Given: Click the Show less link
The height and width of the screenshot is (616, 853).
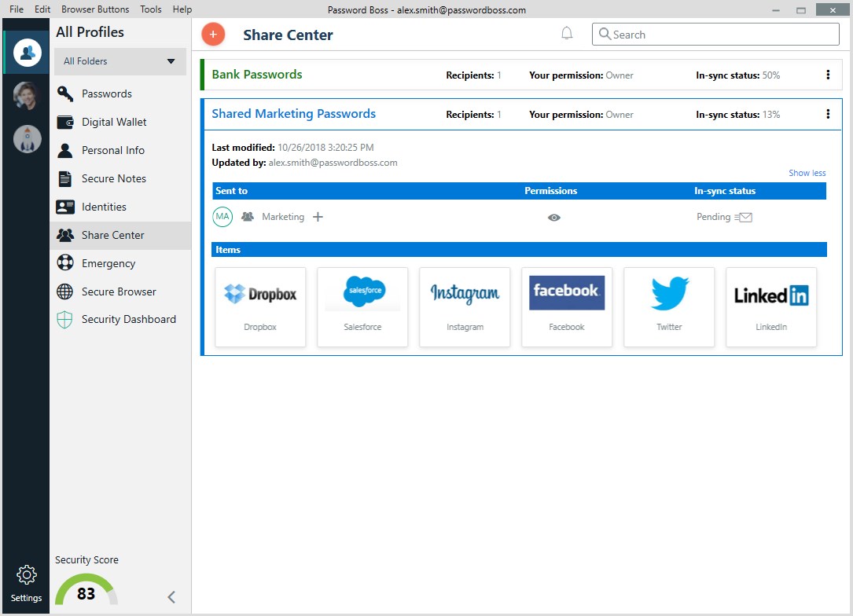Looking at the screenshot, I should 807,173.
